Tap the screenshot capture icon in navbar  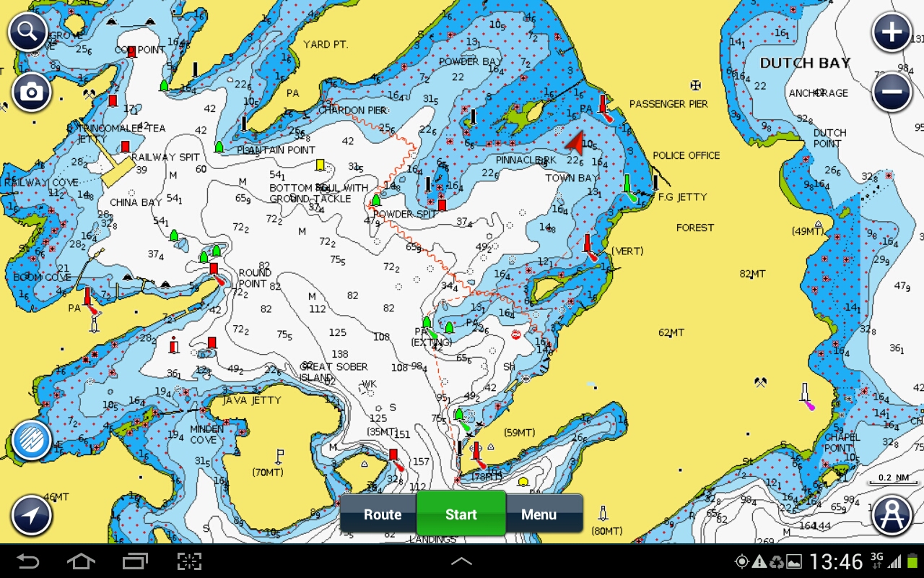click(x=189, y=561)
